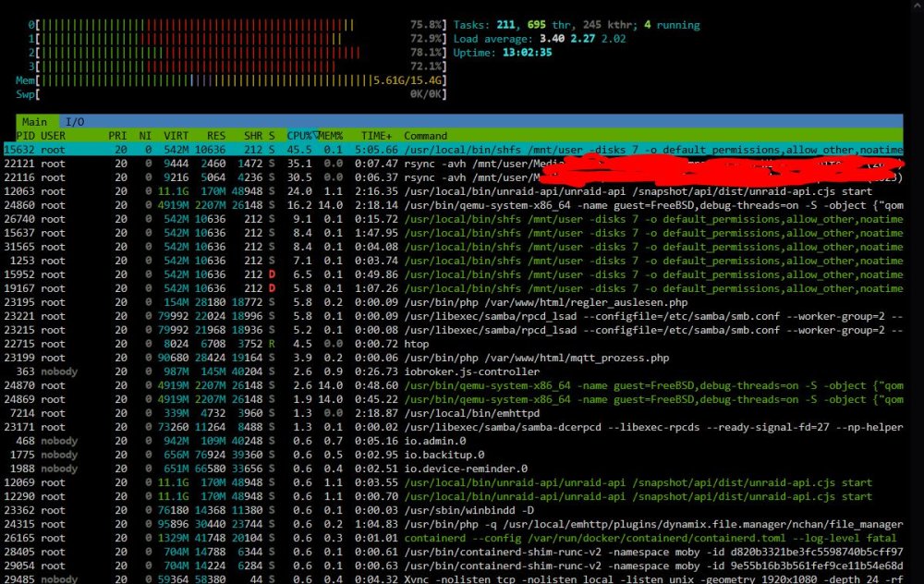Click the Uptime 13:02:35 text
The height and width of the screenshot is (584, 924).
click(x=502, y=53)
